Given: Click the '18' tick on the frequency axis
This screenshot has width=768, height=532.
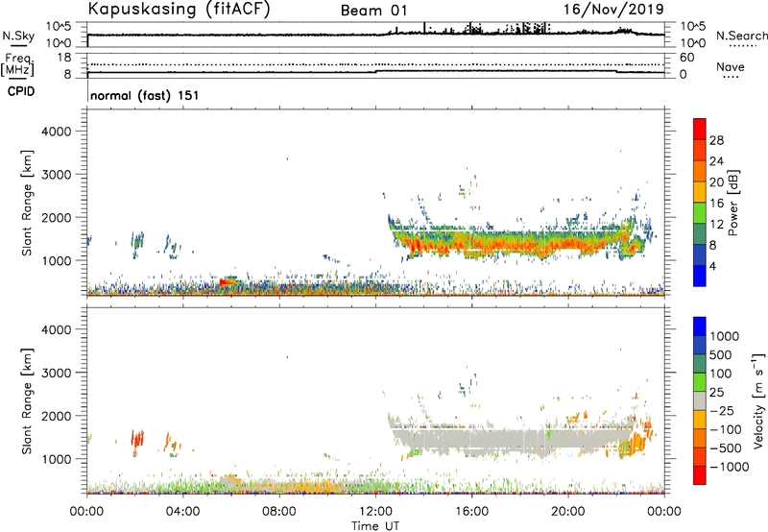Looking at the screenshot, I should pos(64,58).
